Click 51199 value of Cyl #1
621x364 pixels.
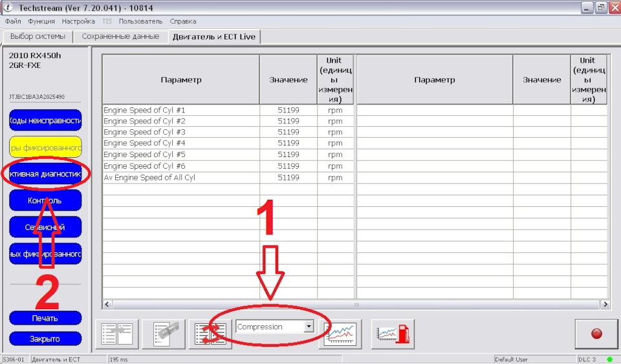(x=289, y=110)
